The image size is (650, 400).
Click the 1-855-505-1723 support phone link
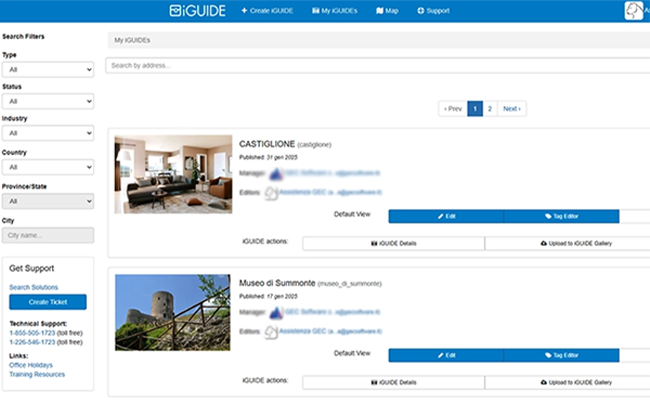point(32,333)
